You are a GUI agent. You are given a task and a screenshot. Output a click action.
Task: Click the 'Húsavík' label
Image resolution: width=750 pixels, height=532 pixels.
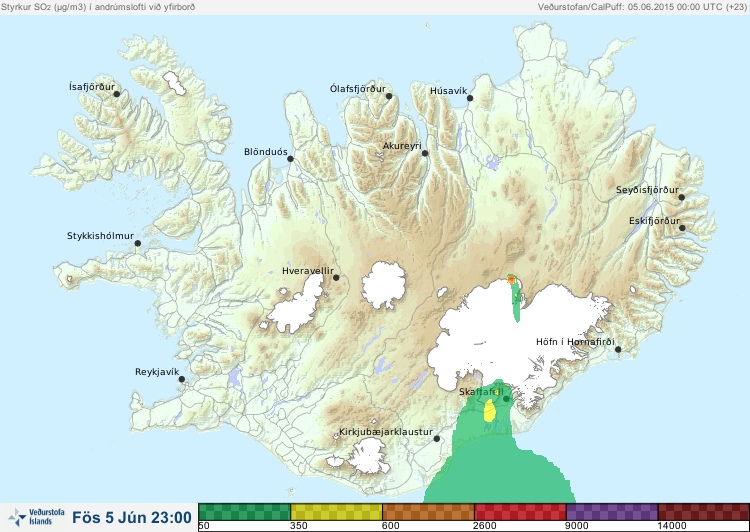(449, 91)
